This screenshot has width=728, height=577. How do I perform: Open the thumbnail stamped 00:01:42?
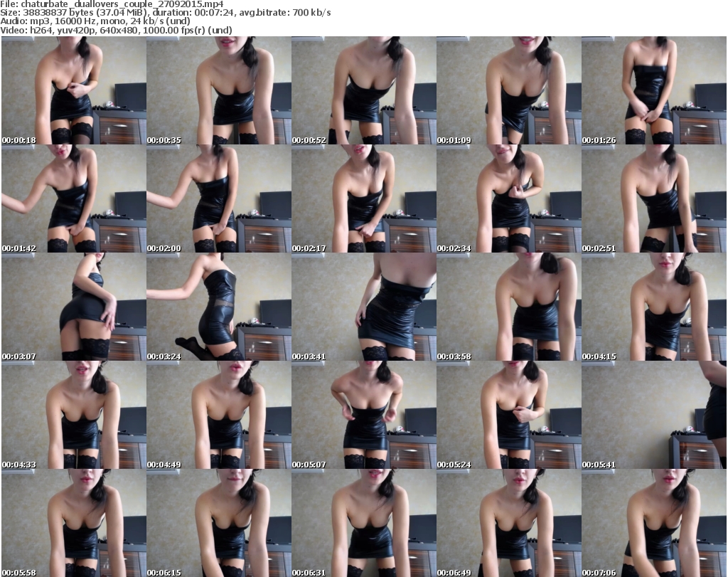(x=74, y=198)
